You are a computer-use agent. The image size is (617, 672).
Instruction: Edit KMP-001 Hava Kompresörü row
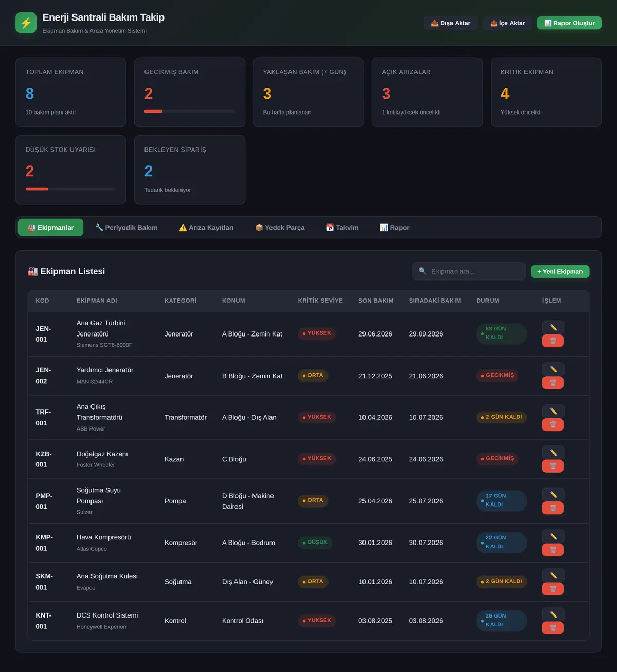(553, 536)
